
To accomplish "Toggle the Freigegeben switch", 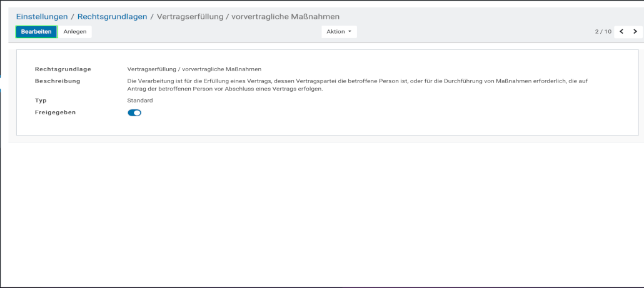I will [x=134, y=113].
